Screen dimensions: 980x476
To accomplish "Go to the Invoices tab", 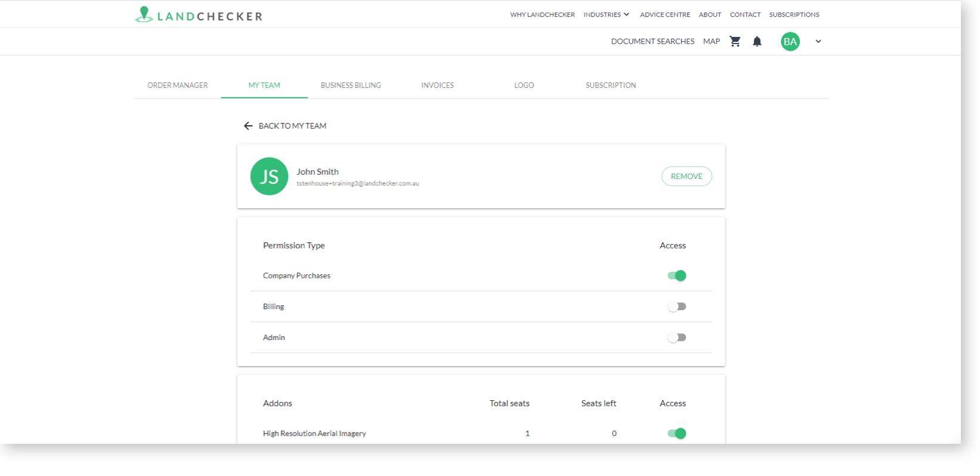I will click(438, 85).
